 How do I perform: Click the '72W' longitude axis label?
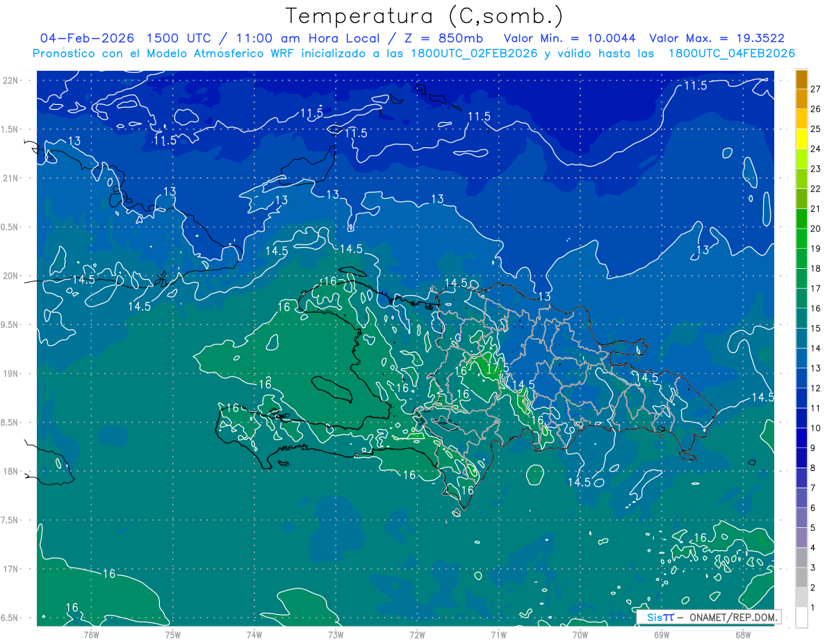pos(417,635)
